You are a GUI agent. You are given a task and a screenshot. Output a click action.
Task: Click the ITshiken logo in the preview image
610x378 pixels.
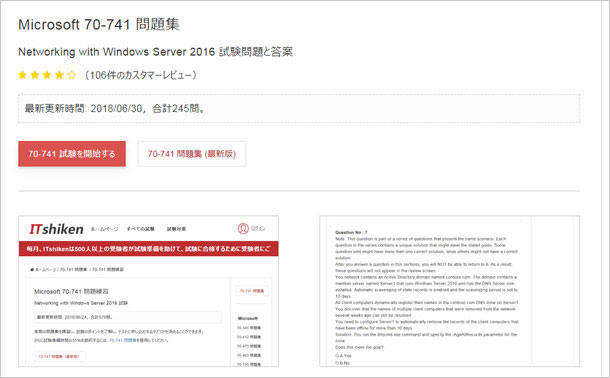56,229
